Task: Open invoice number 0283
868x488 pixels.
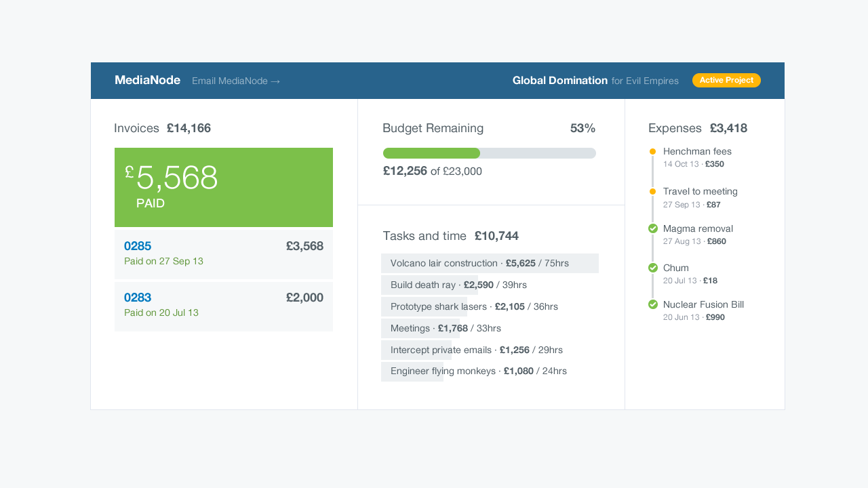Action: coord(138,298)
